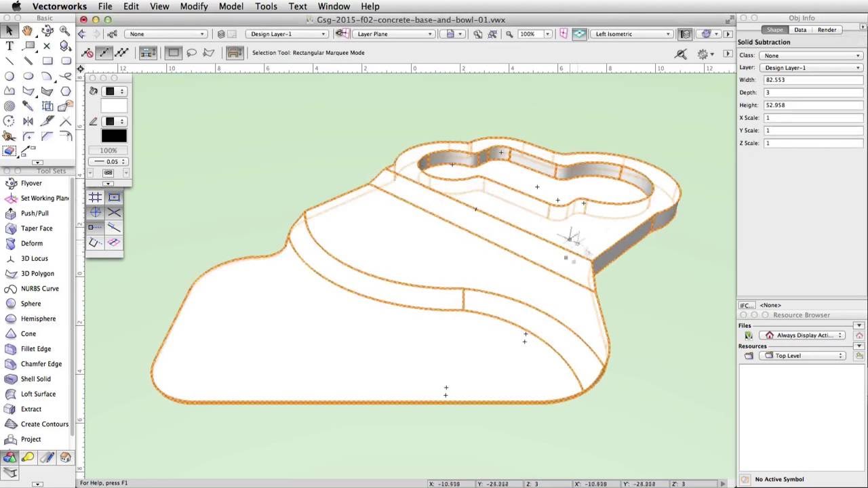The height and width of the screenshot is (488, 868).
Task: Open the Layer Plane dropdown
Action: pyautogui.click(x=393, y=34)
